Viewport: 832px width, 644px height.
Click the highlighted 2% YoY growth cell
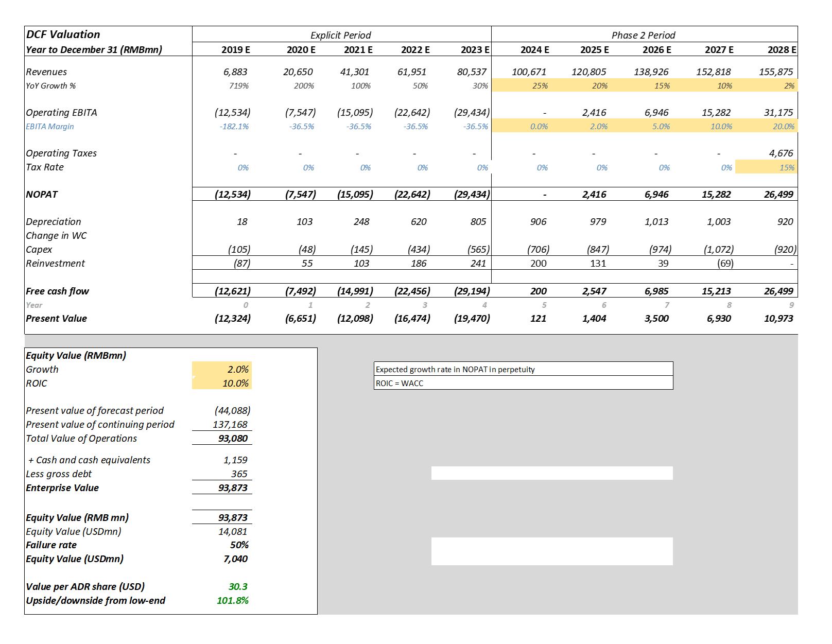coord(789,85)
